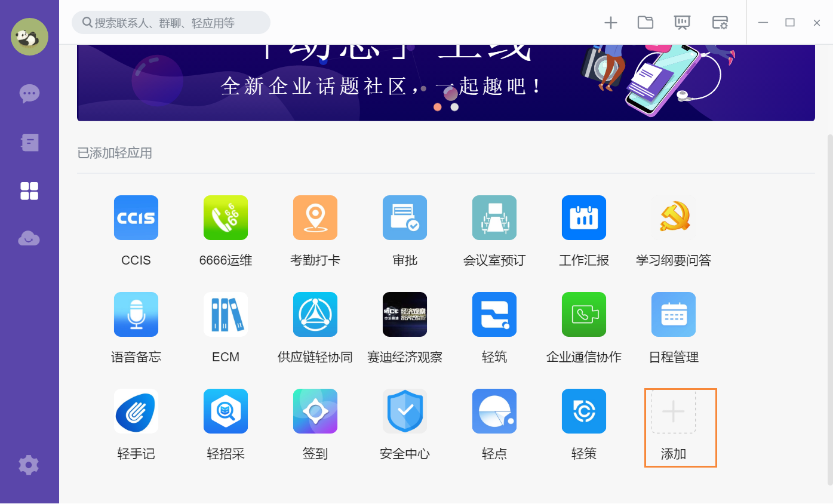This screenshot has width=833, height=504.
Task: Click the panda user avatar
Action: pyautogui.click(x=29, y=36)
